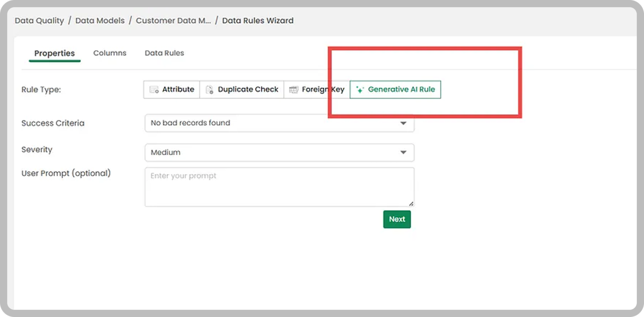This screenshot has width=644, height=317.
Task: Click the Data Rules Wizard breadcrumb
Action: tap(258, 21)
